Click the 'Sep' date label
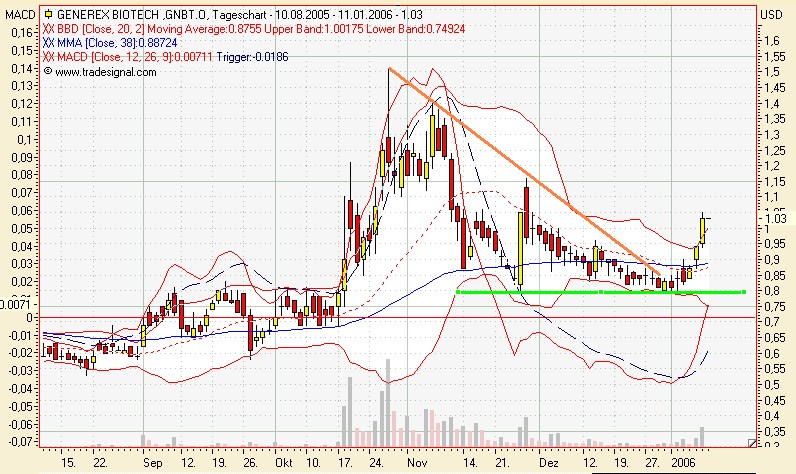This screenshot has width=796, height=474. 152,463
